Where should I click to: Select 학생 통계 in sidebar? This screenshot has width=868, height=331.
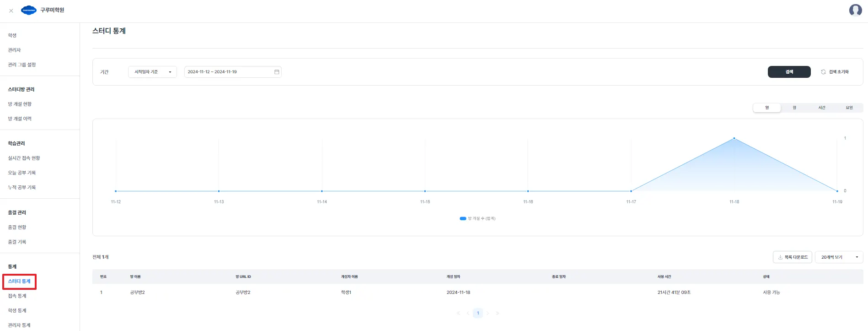[x=17, y=310]
